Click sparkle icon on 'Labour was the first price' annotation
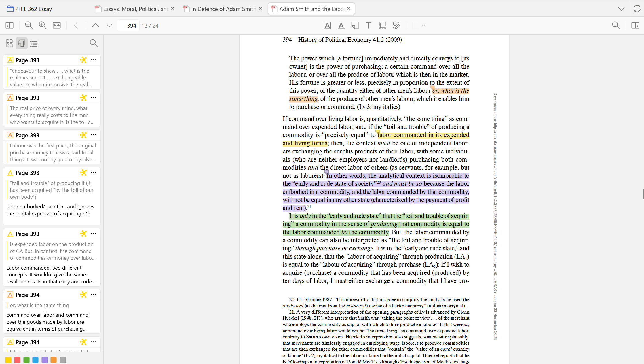 [x=83, y=135]
